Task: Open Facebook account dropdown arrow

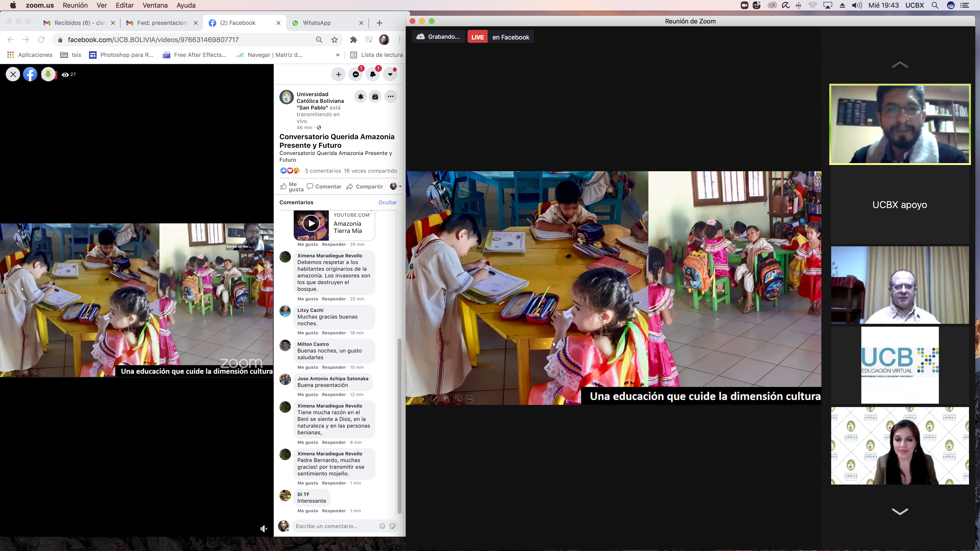Action: click(390, 75)
